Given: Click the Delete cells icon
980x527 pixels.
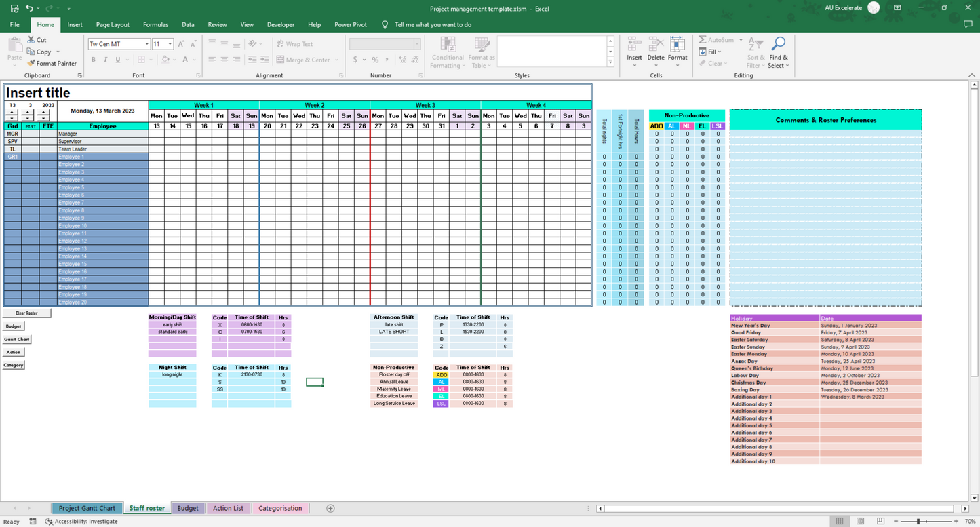Looking at the screenshot, I should pos(656,51).
